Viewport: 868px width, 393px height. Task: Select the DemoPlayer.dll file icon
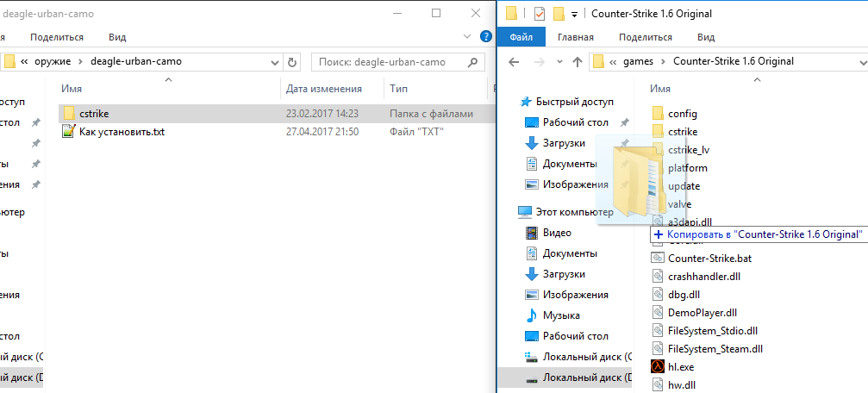tap(659, 313)
